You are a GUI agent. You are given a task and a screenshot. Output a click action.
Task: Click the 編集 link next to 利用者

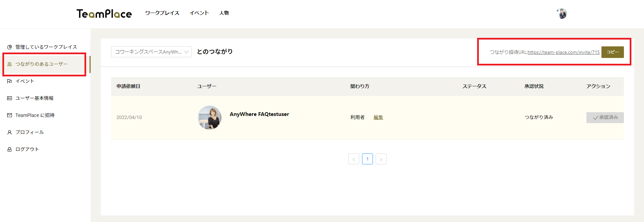[x=378, y=117]
